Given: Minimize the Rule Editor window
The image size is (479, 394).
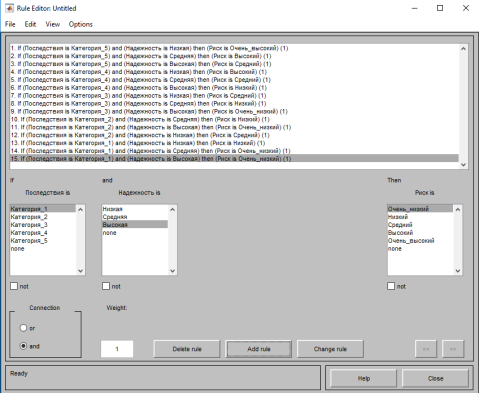Looking at the screenshot, I should (x=414, y=8).
